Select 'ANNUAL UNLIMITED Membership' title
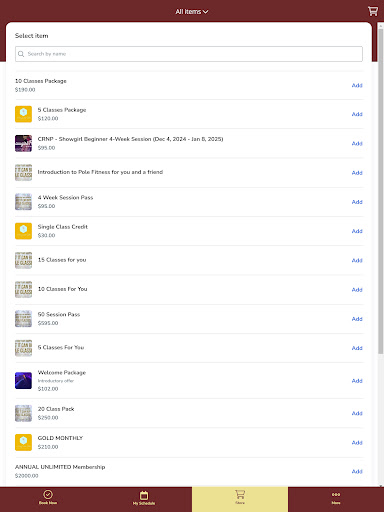Image resolution: width=384 pixels, height=512 pixels. click(60, 467)
